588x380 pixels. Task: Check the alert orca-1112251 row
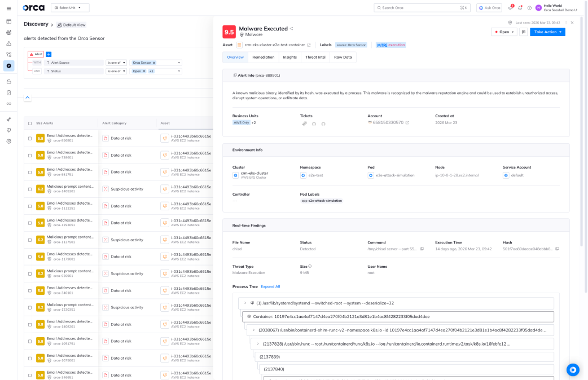click(30, 206)
